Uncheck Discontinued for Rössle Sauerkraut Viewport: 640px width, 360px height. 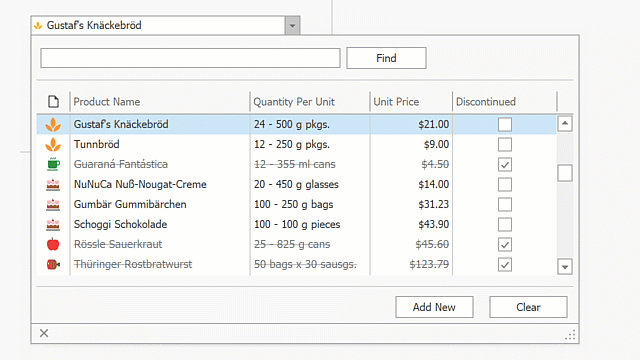click(x=505, y=244)
